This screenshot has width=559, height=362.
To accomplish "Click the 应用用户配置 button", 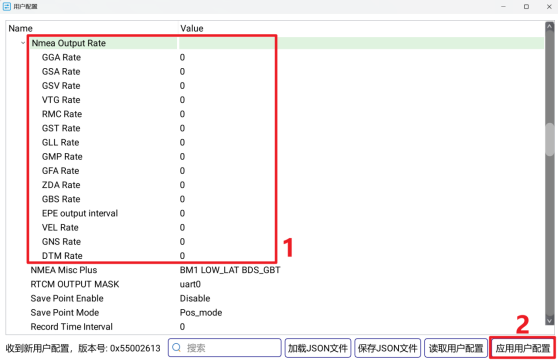I will (523, 348).
